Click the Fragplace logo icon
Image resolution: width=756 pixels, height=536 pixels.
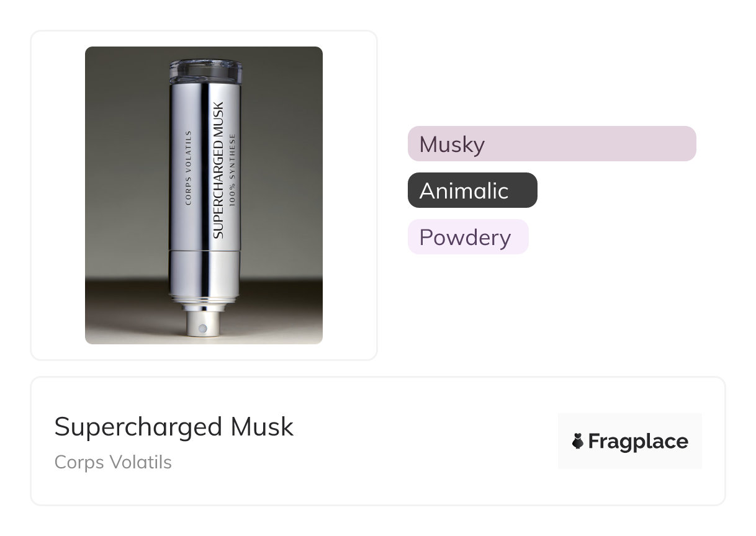click(x=578, y=442)
